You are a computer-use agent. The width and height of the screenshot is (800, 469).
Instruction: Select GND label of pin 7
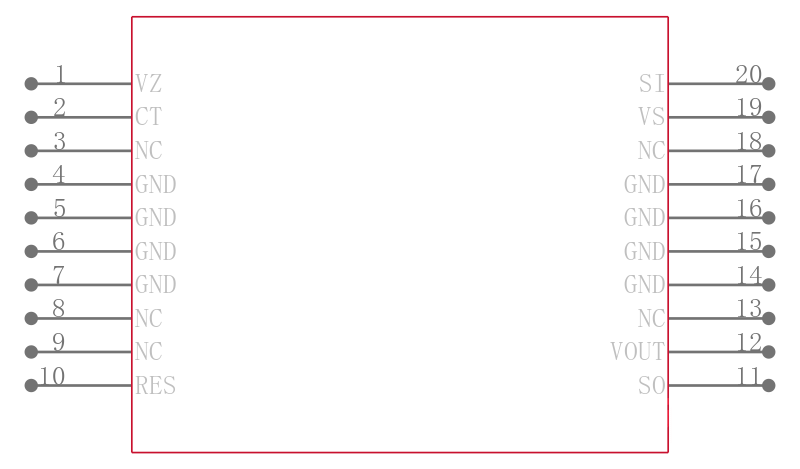click(156, 285)
